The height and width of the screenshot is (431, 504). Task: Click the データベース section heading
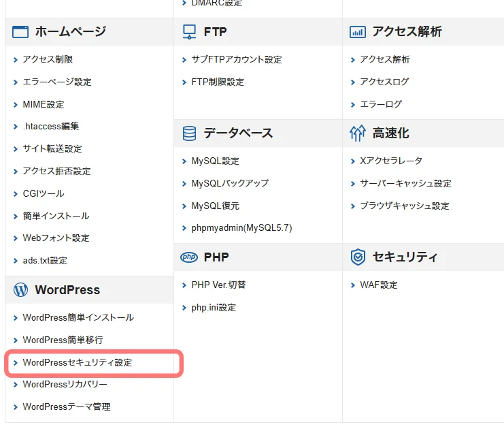tap(238, 133)
